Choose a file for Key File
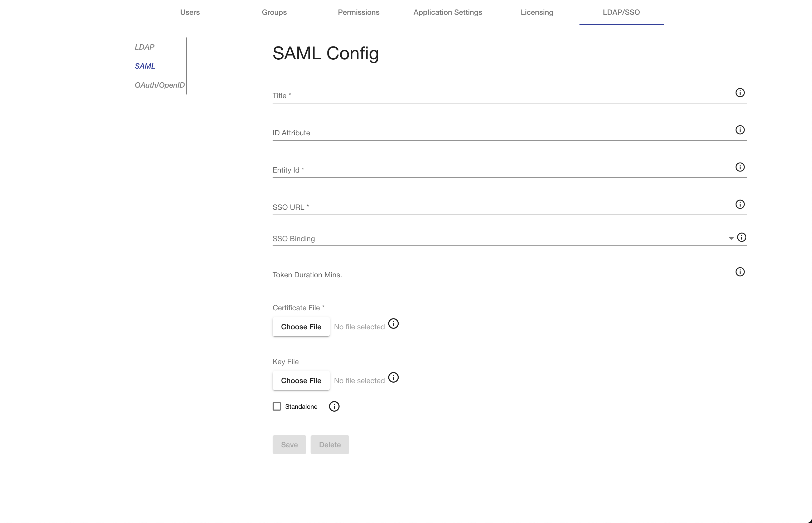This screenshot has width=812, height=523. coord(301,380)
